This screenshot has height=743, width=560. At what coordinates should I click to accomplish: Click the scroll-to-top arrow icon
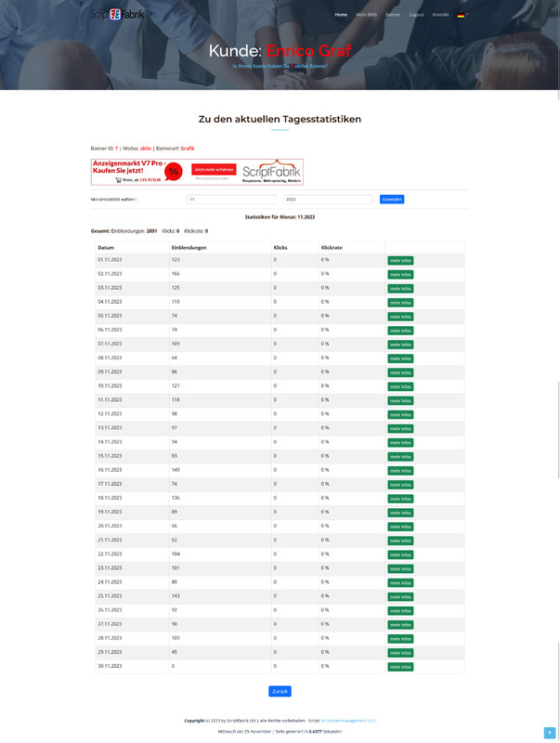(550, 733)
